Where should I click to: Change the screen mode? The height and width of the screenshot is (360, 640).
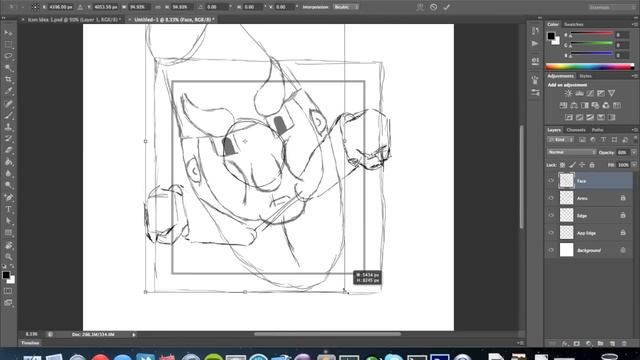coord(8,303)
